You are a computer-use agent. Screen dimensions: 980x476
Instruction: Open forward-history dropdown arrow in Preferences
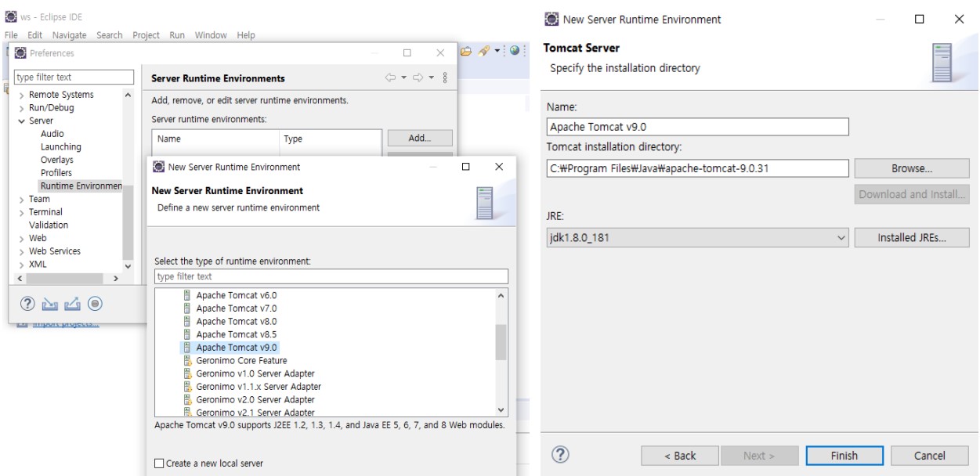coord(433,78)
